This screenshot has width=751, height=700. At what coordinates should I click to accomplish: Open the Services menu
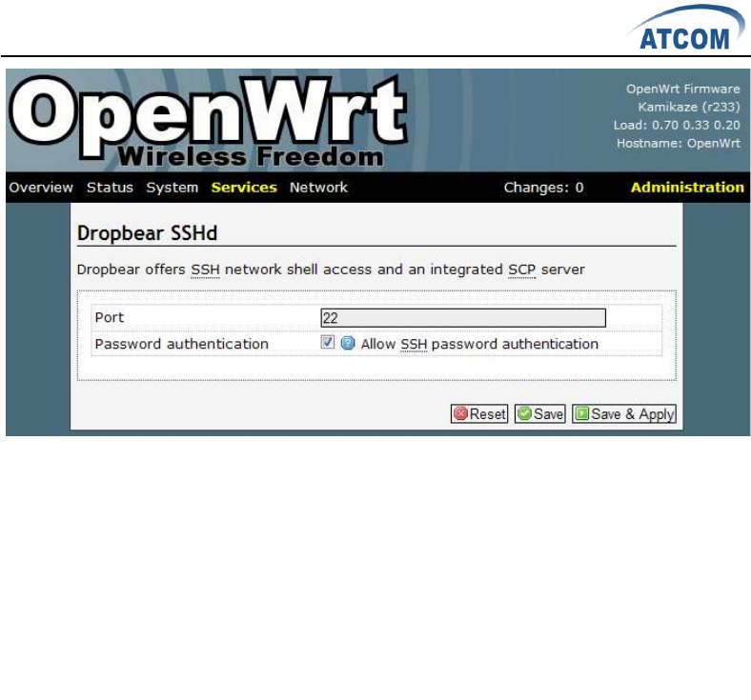click(x=244, y=187)
